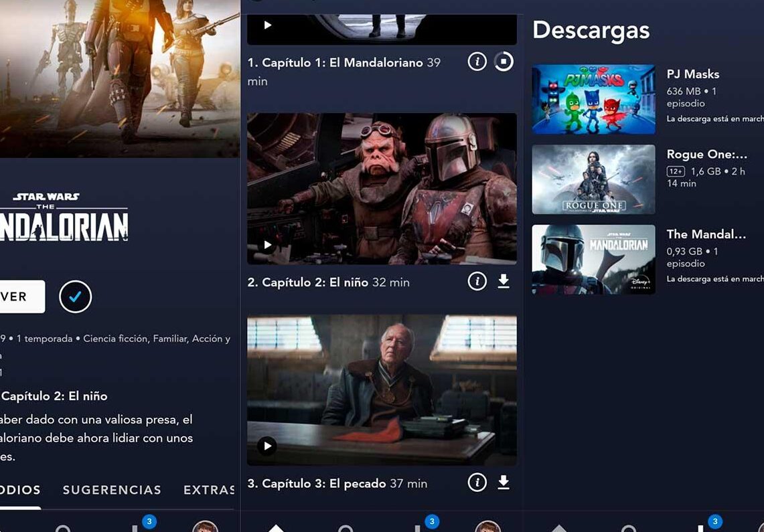This screenshot has width=764, height=532.
Task: Switch to the SUGERENCIAS tab
Action: click(x=112, y=490)
